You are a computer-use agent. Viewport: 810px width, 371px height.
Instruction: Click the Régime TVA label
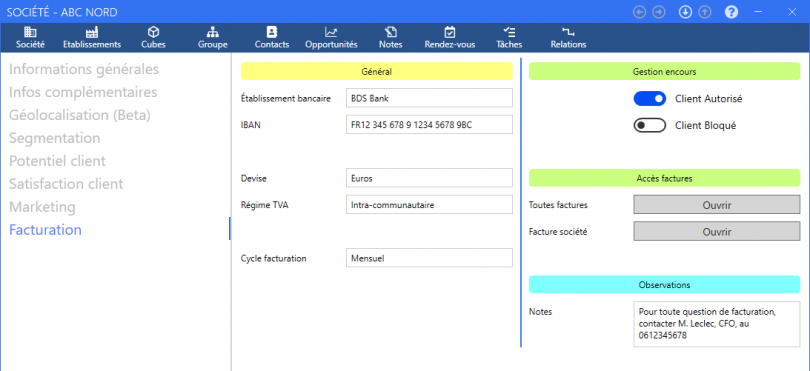(x=264, y=205)
